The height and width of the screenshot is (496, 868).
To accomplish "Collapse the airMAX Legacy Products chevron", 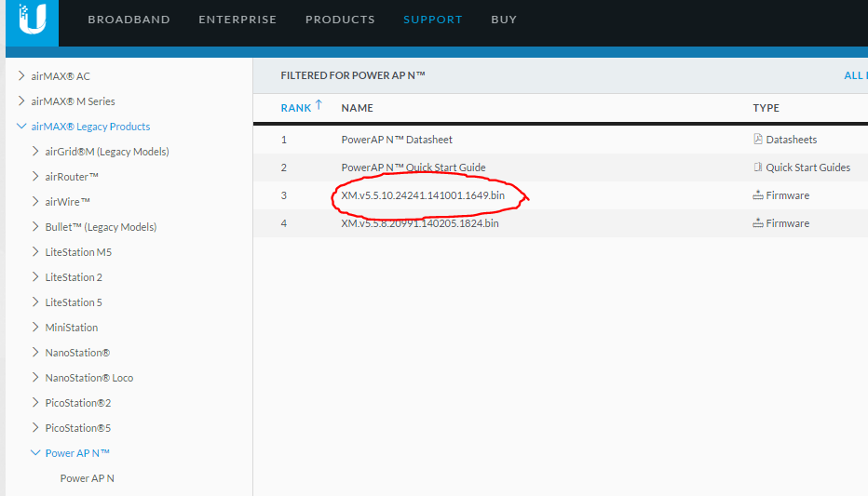I will [21, 126].
